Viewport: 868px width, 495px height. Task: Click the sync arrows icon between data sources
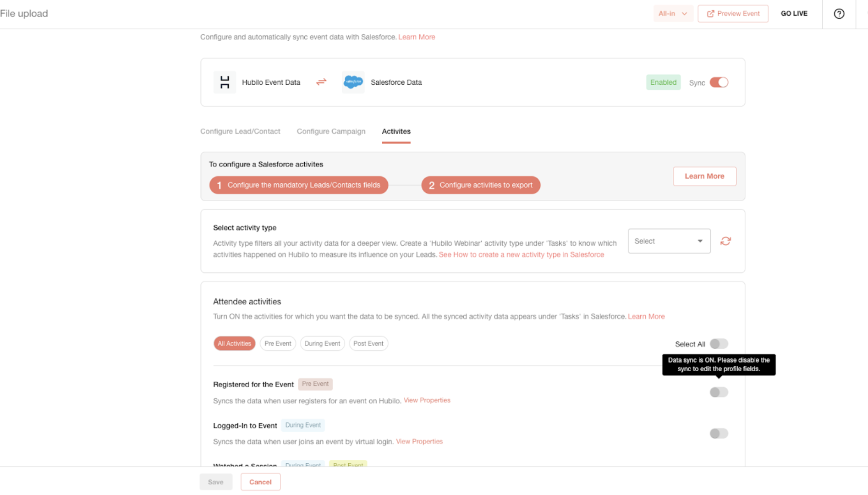point(321,82)
